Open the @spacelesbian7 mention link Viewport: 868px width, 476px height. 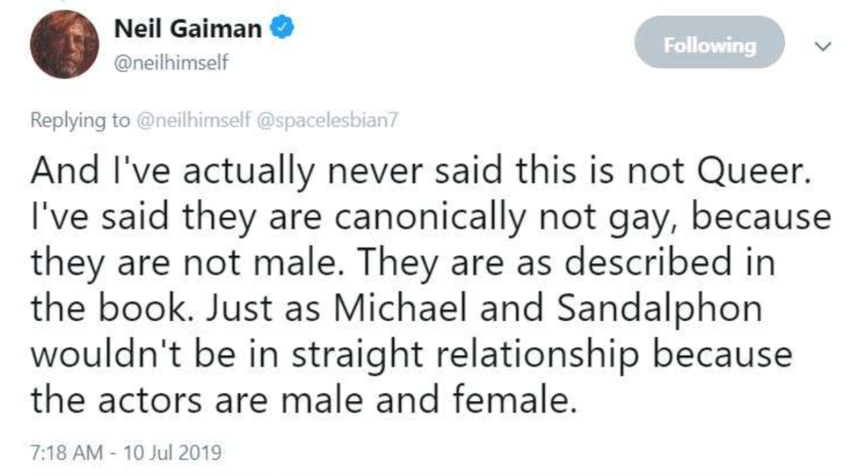326,120
